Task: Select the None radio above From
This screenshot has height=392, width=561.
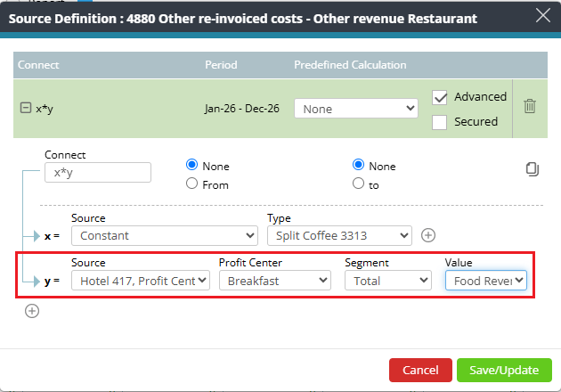Action: (x=191, y=165)
